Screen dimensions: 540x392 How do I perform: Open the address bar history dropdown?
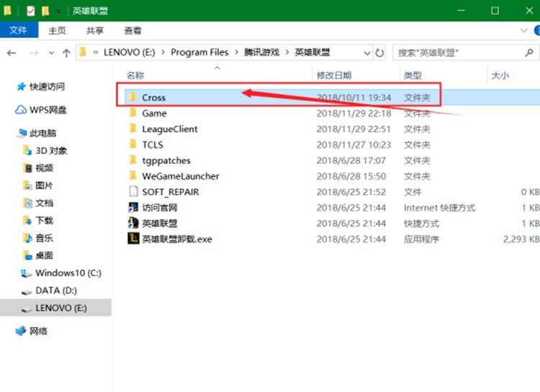(x=367, y=53)
